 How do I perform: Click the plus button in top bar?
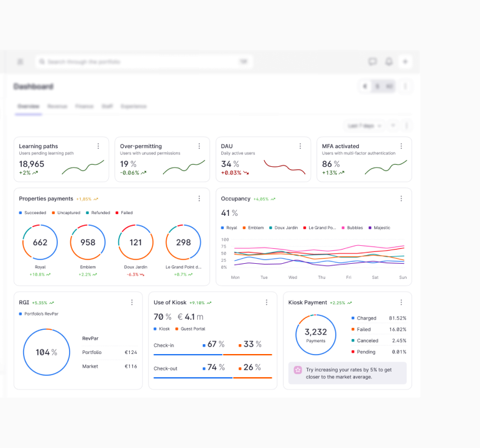pyautogui.click(x=405, y=62)
